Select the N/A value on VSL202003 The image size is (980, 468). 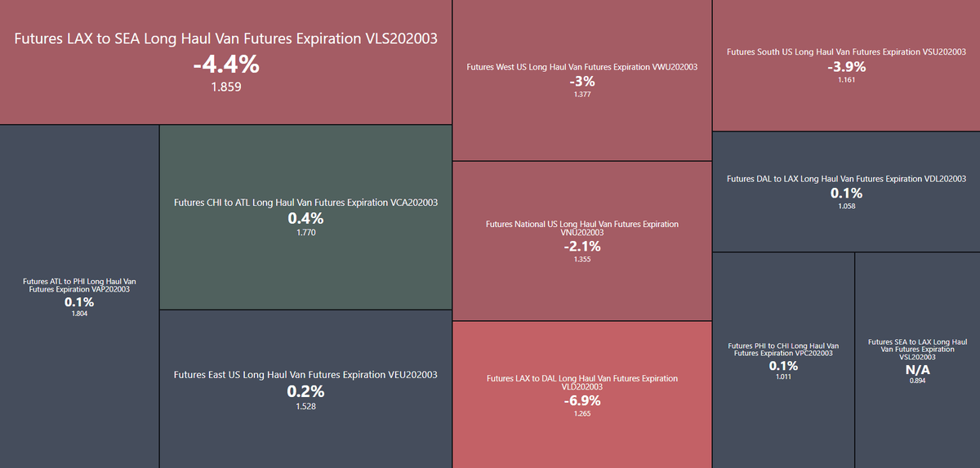tap(917, 370)
